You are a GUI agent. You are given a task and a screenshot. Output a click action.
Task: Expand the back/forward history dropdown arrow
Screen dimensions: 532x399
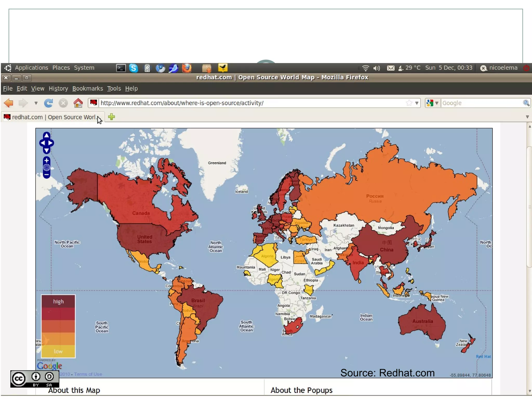click(x=36, y=103)
